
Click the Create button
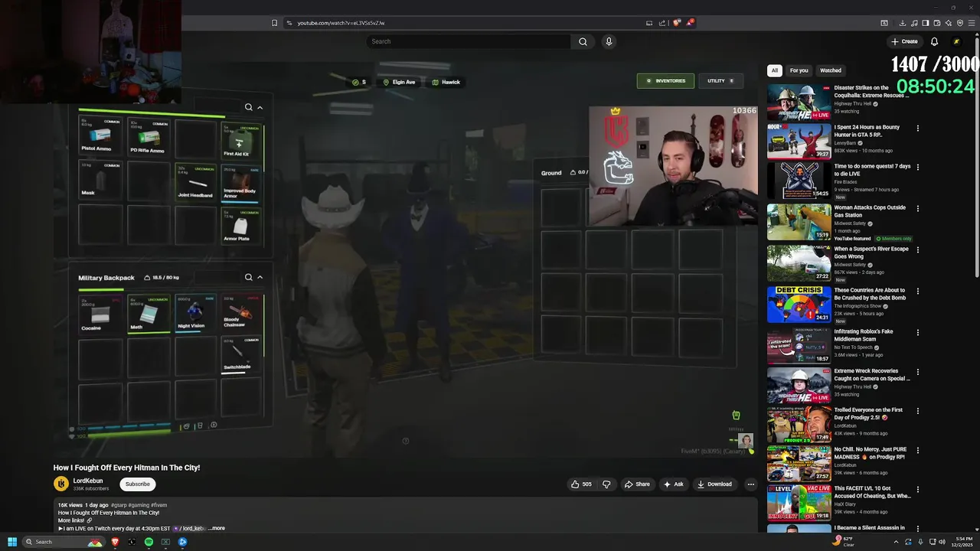coord(904,41)
